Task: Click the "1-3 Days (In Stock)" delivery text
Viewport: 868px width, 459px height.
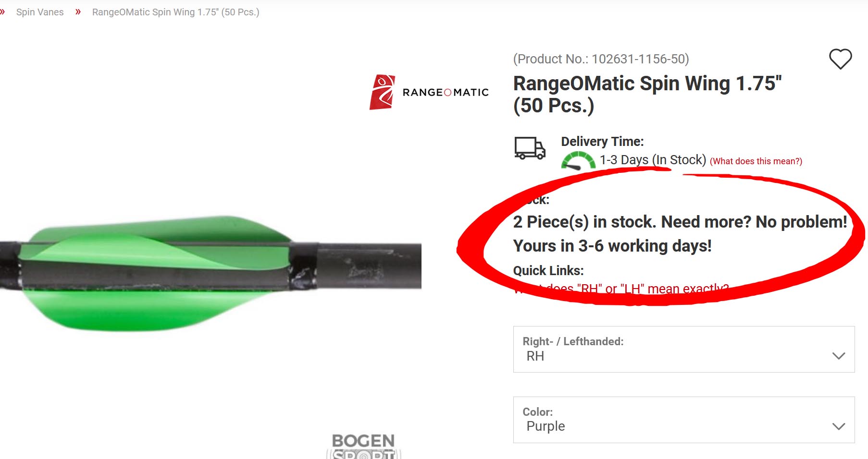Action: (x=653, y=160)
